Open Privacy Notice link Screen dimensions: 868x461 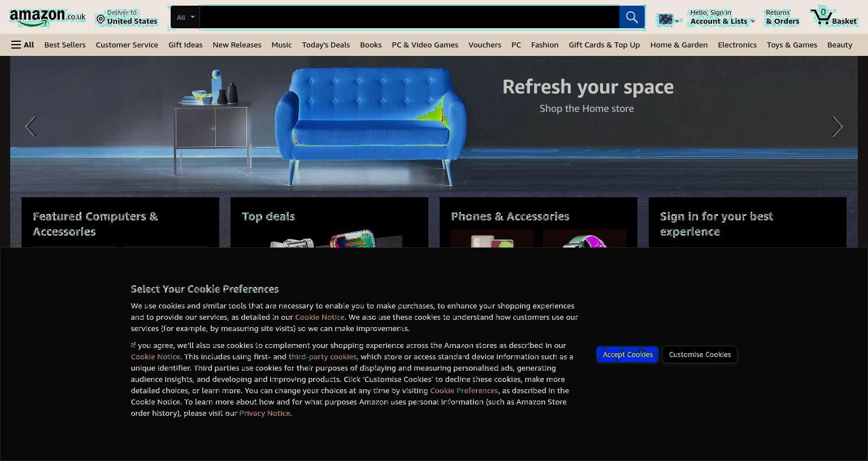264,413
